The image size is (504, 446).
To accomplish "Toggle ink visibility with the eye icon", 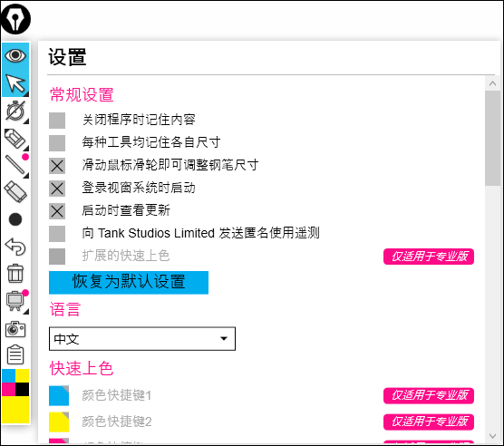I will [x=15, y=55].
